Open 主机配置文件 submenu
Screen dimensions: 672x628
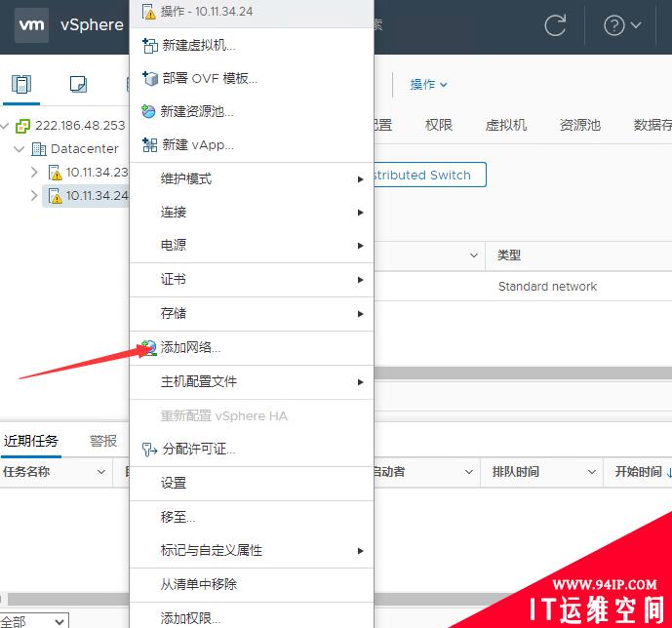(252, 381)
